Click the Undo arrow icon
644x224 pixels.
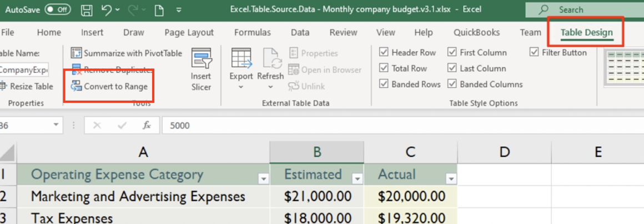108,10
